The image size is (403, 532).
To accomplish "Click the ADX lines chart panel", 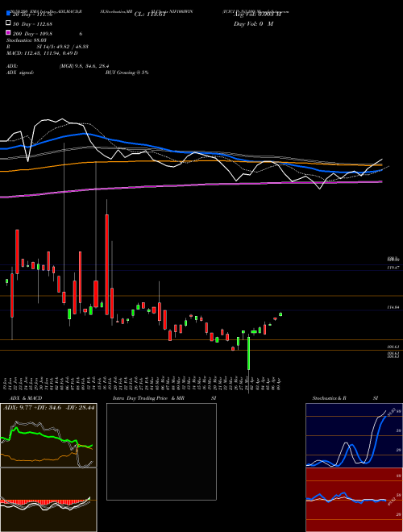I will [x=48, y=435].
